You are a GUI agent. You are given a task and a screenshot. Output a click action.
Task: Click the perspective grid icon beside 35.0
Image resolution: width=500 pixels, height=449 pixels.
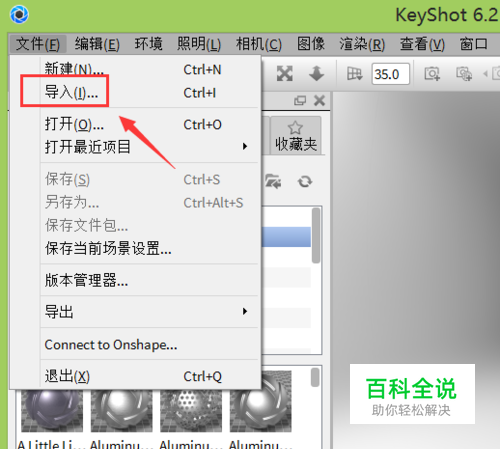[354, 74]
